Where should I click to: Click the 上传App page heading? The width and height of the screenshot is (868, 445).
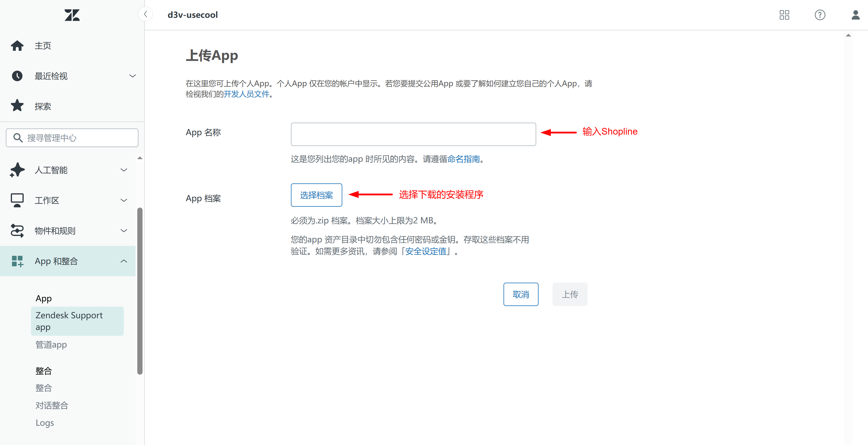212,55
